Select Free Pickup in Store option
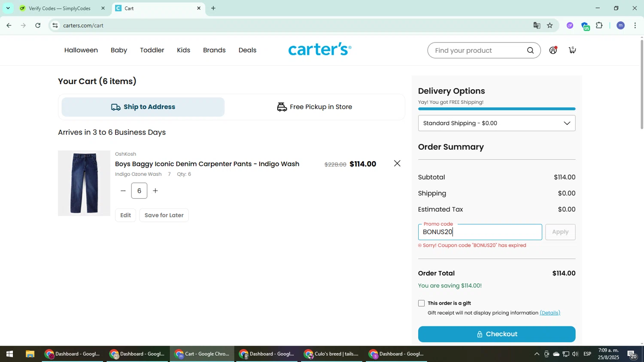644x362 pixels. click(x=315, y=107)
